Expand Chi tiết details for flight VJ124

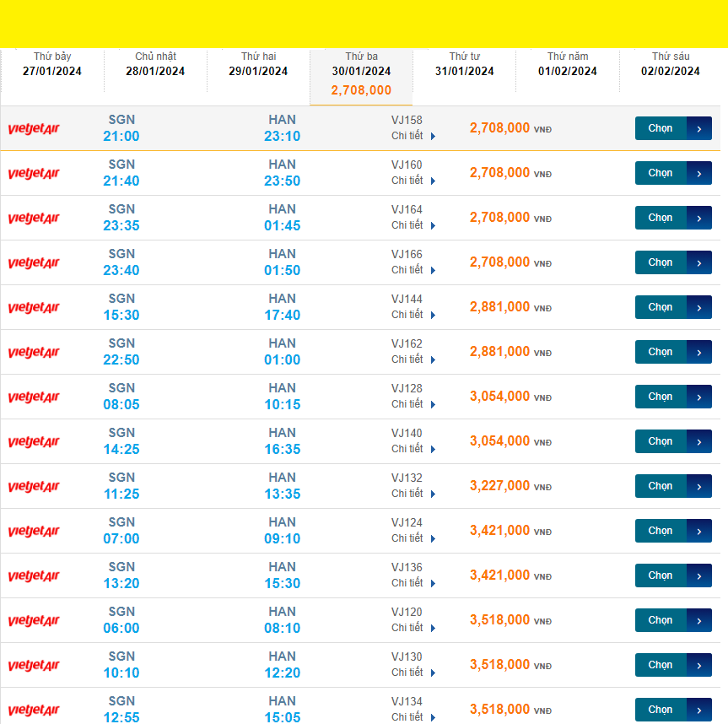[413, 538]
